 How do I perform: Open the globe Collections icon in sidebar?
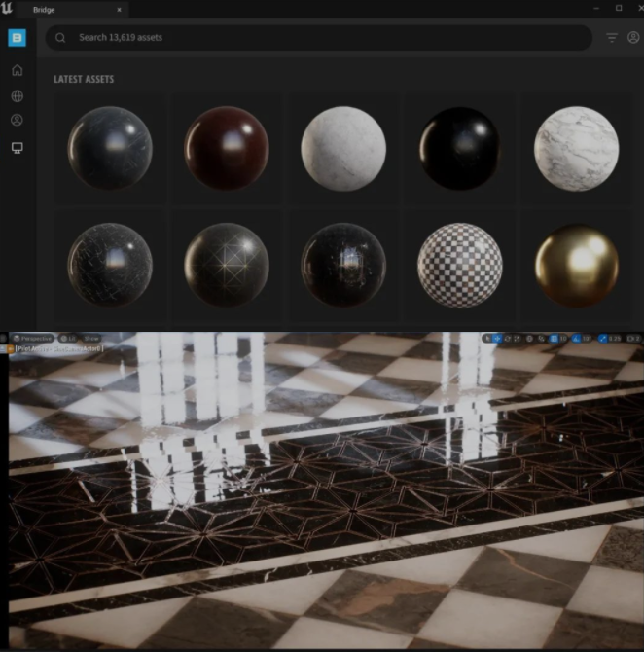(17, 96)
